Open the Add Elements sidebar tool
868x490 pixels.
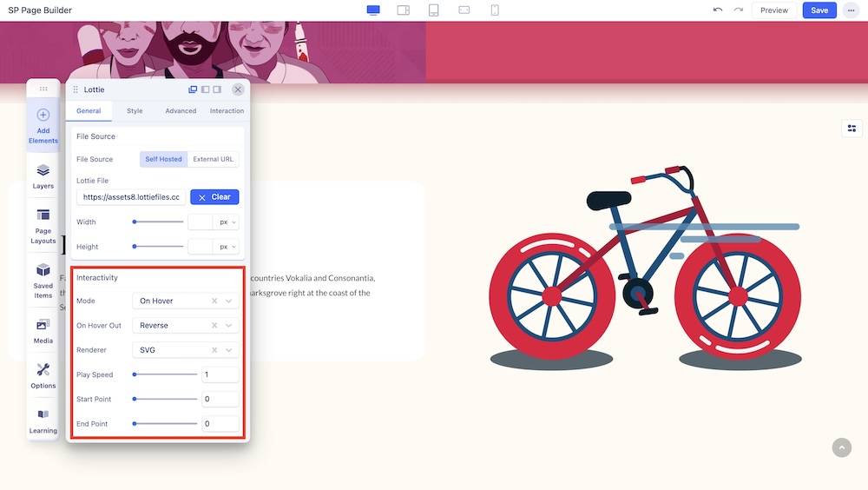coord(43,126)
